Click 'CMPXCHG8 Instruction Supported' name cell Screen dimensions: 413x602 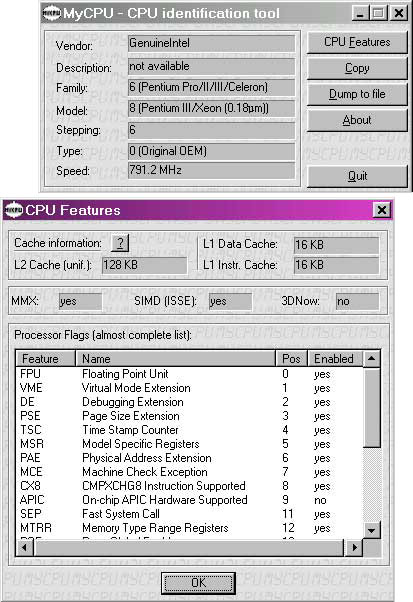pos(164,486)
